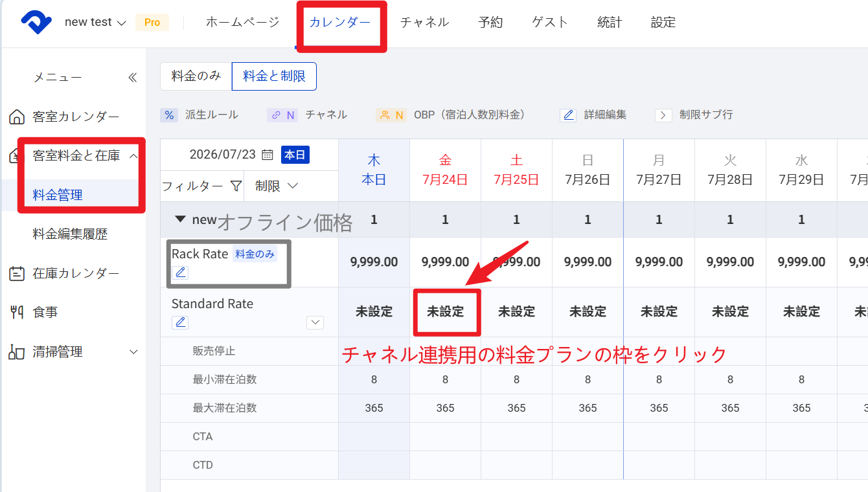Open the 制限 dropdown
Screen dimensions: 868x492
(x=277, y=186)
